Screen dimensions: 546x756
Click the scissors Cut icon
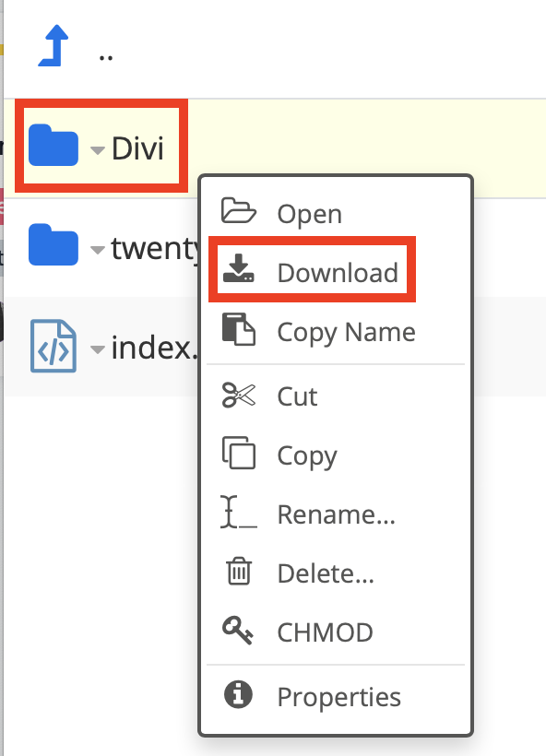coord(238,395)
